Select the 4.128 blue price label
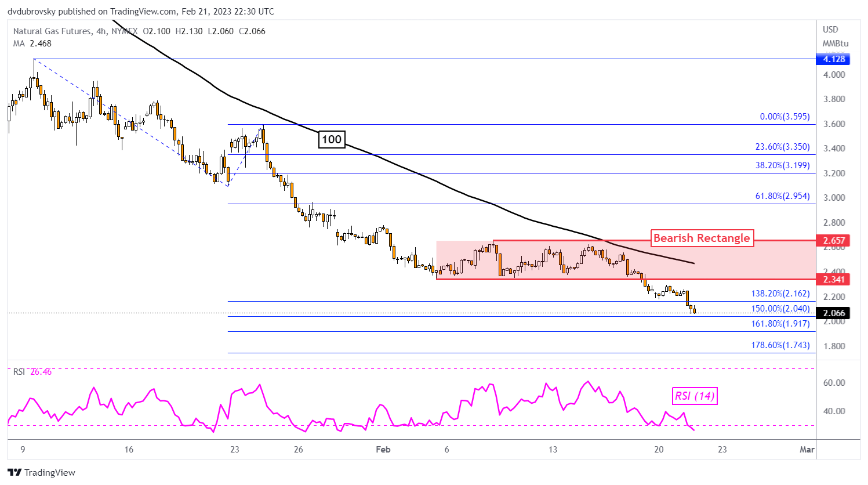The width and height of the screenshot is (868, 485). point(833,59)
